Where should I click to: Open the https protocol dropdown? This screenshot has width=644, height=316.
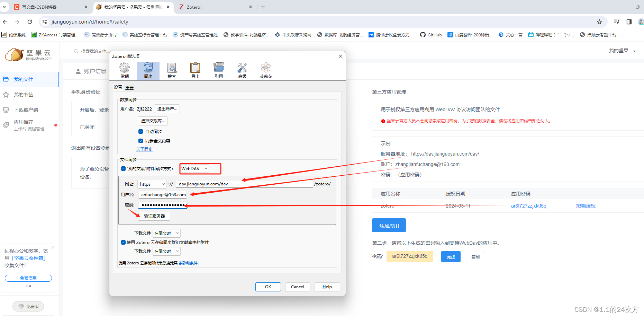[x=152, y=184]
